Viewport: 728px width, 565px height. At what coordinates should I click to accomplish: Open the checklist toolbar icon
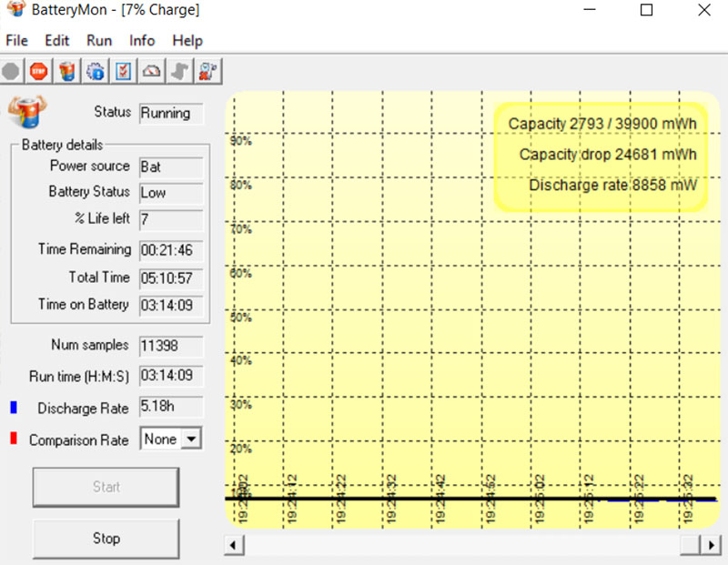[x=124, y=70]
